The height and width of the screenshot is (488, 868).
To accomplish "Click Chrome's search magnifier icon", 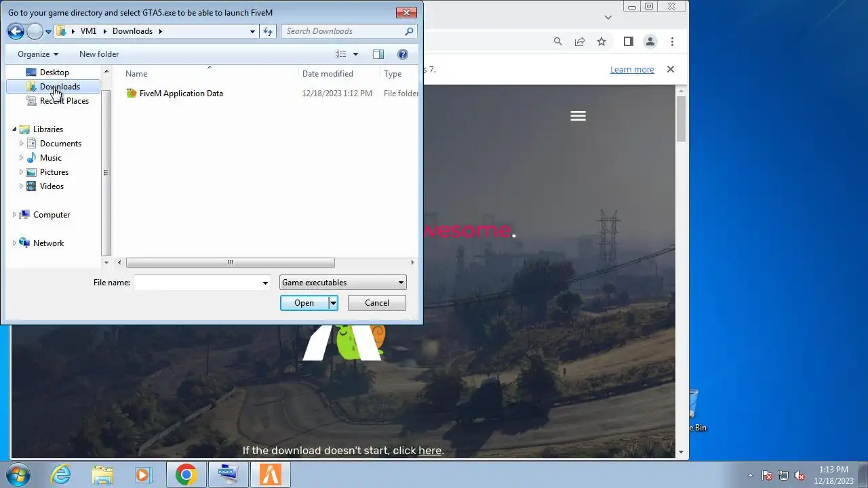I will 558,42.
